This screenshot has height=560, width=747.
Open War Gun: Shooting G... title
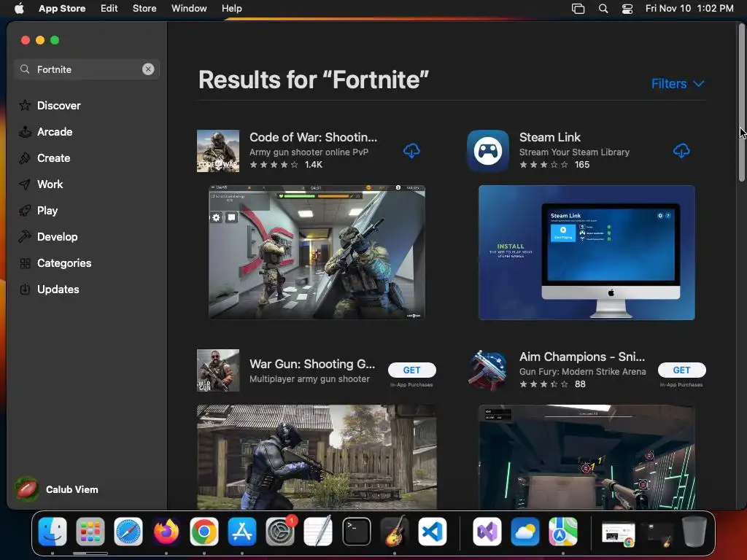coord(312,365)
